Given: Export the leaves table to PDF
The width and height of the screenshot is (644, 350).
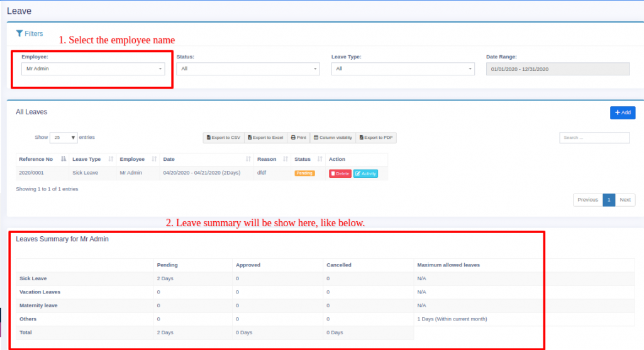Looking at the screenshot, I should coord(376,138).
